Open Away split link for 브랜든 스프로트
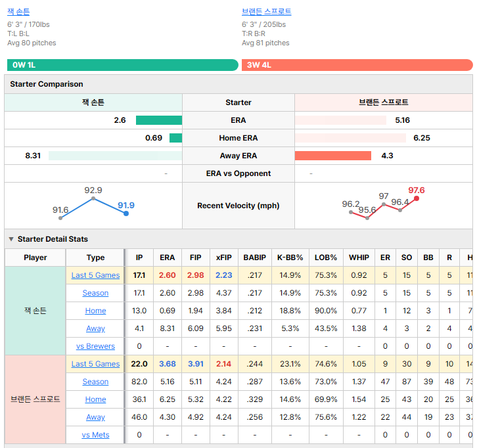477x448 pixels. coord(95,417)
